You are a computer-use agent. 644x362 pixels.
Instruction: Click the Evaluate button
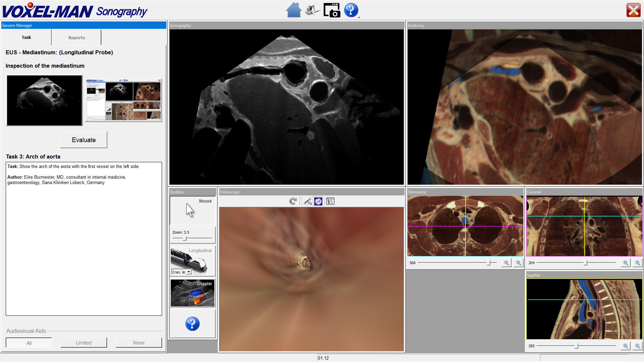click(84, 140)
